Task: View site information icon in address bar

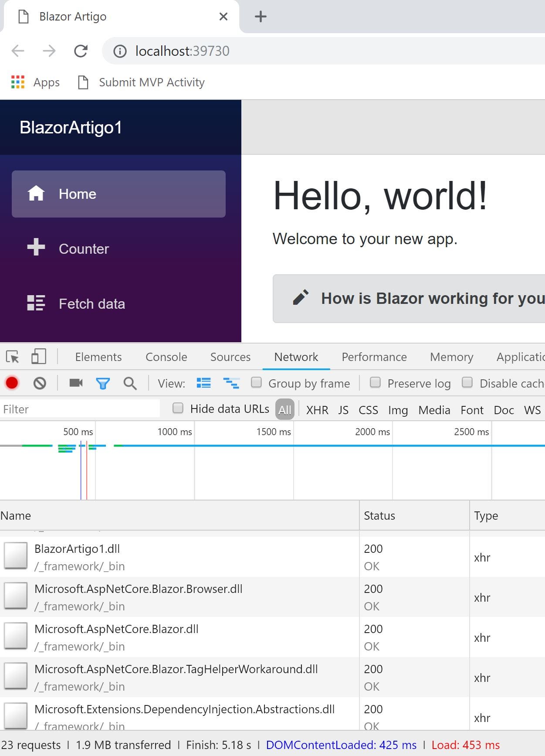Action: tap(120, 51)
